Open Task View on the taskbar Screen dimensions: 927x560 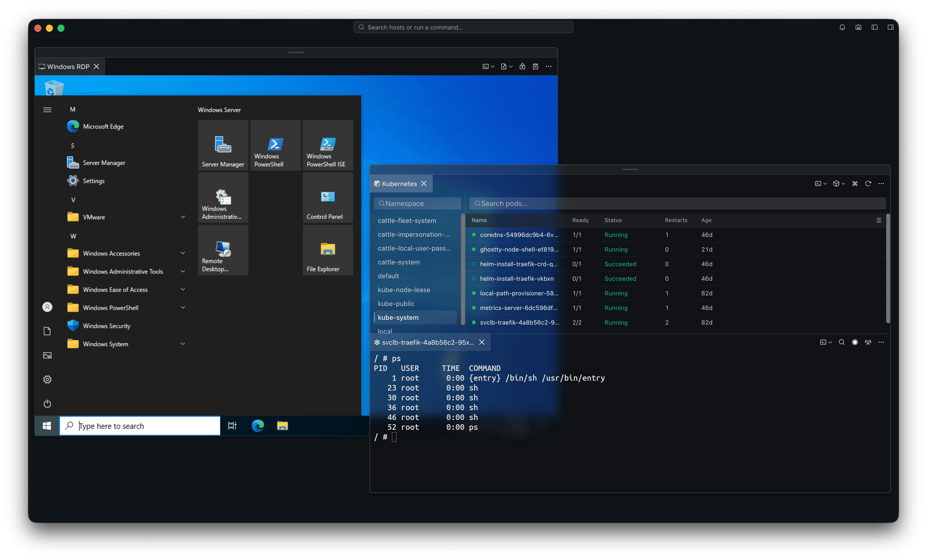click(232, 426)
